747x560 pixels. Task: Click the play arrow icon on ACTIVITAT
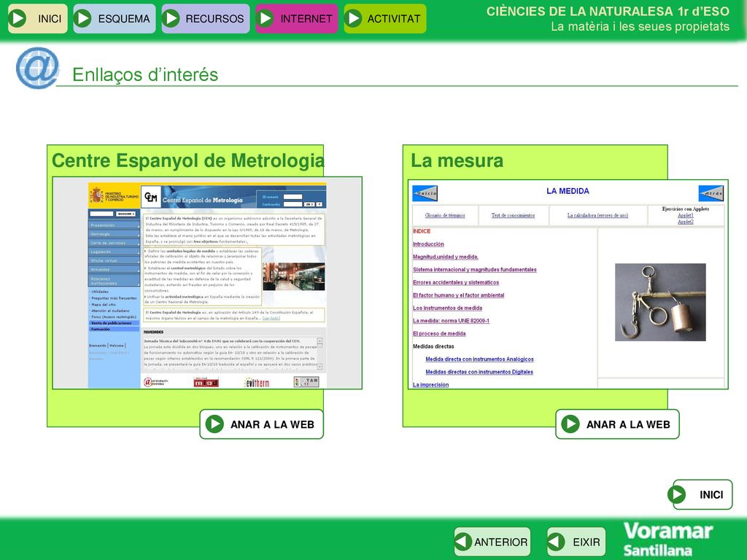(354, 18)
